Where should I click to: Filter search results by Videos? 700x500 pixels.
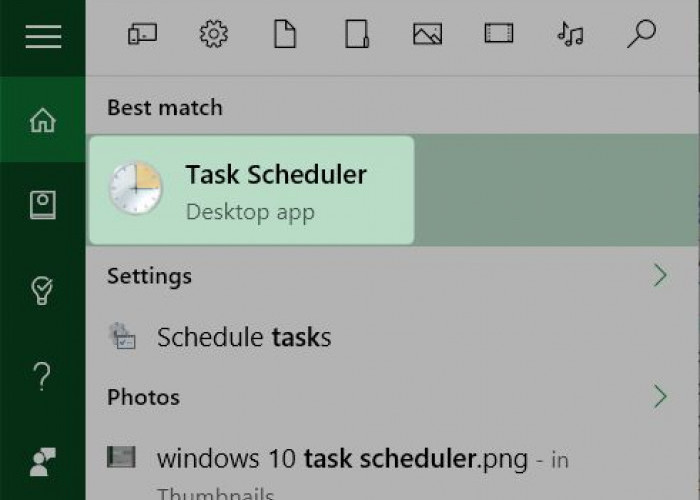[x=498, y=35]
